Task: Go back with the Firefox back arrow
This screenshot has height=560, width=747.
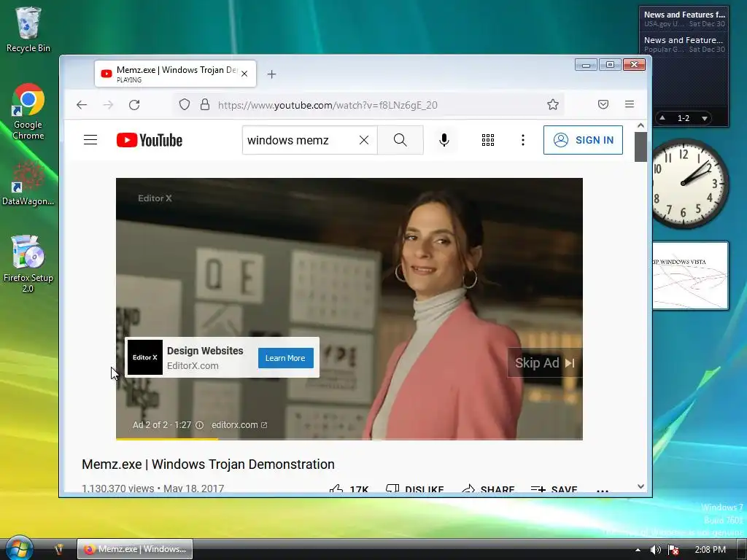Action: tap(82, 105)
